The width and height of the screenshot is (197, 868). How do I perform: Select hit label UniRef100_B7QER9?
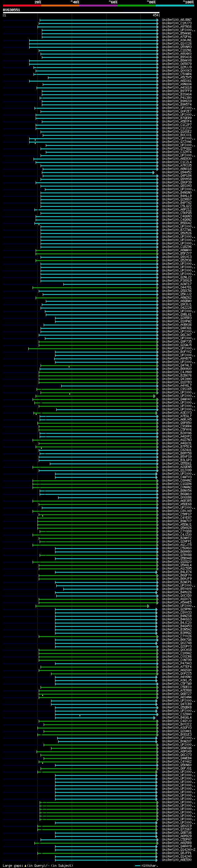(177, 118)
